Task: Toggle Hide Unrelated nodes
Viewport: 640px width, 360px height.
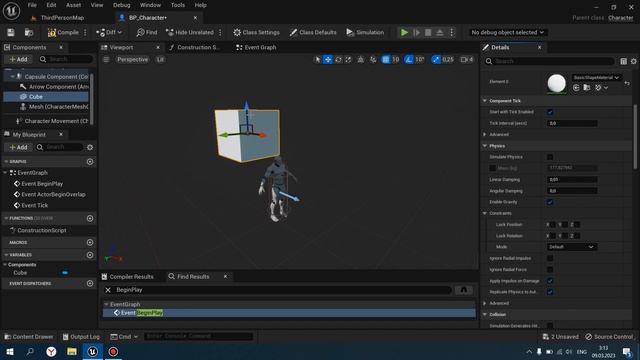Action: (190, 32)
